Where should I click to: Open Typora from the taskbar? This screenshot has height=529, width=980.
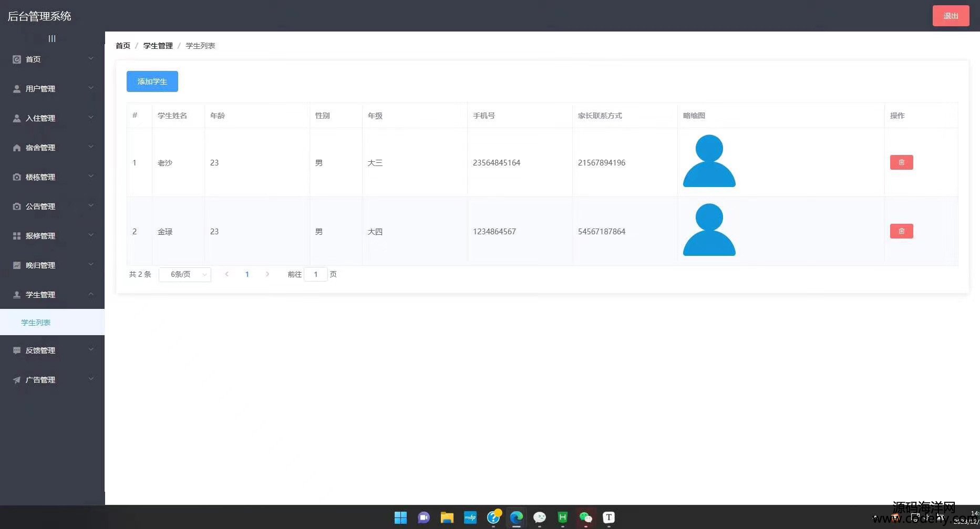[608, 517]
